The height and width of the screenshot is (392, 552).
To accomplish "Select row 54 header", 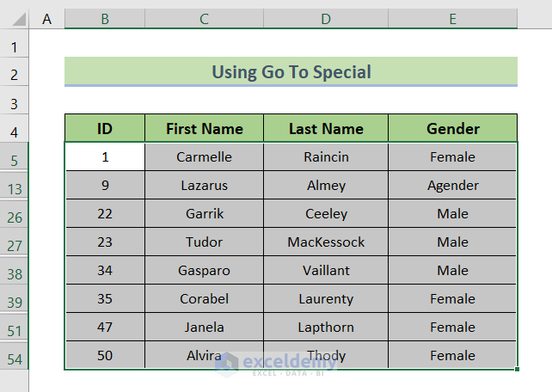I will [x=15, y=359].
